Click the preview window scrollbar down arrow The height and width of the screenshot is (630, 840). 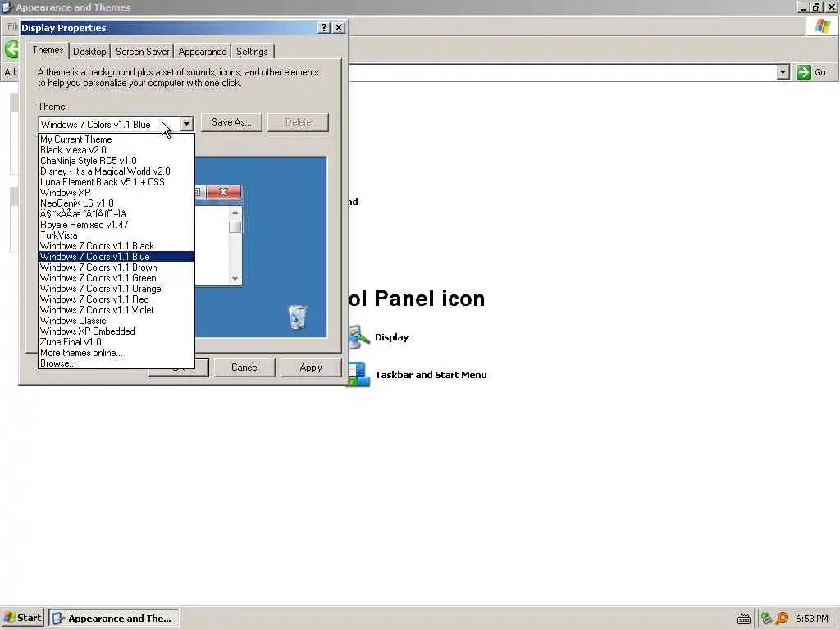(x=235, y=279)
